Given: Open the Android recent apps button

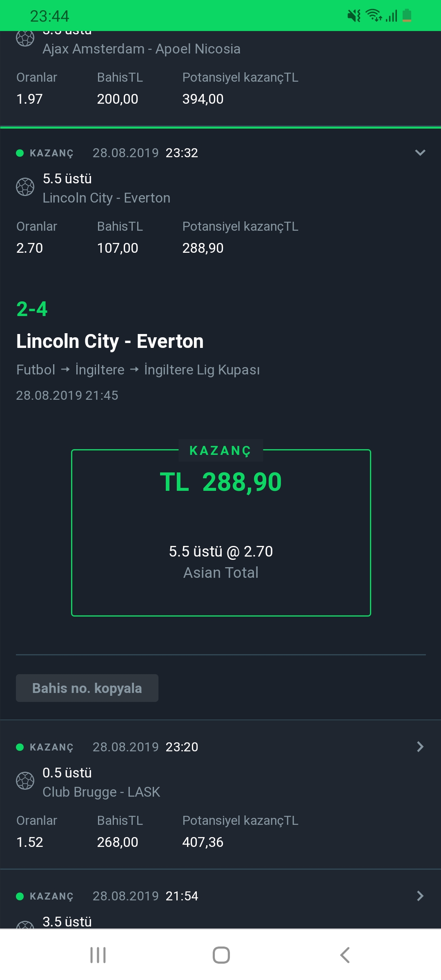Looking at the screenshot, I should point(98,955).
